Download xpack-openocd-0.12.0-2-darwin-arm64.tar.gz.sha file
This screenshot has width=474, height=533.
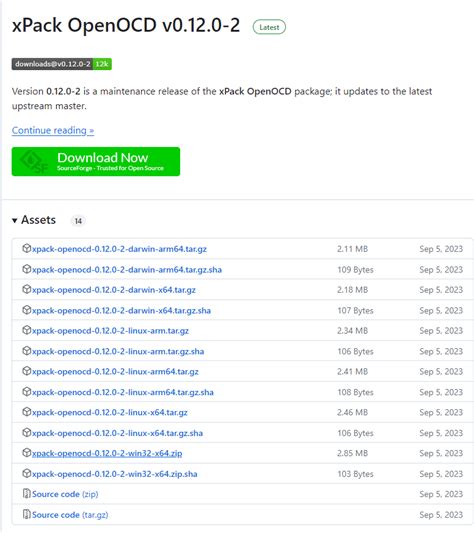click(x=127, y=270)
